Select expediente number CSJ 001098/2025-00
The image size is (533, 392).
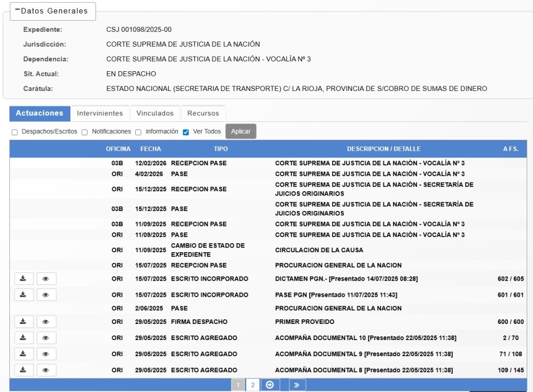pos(138,30)
